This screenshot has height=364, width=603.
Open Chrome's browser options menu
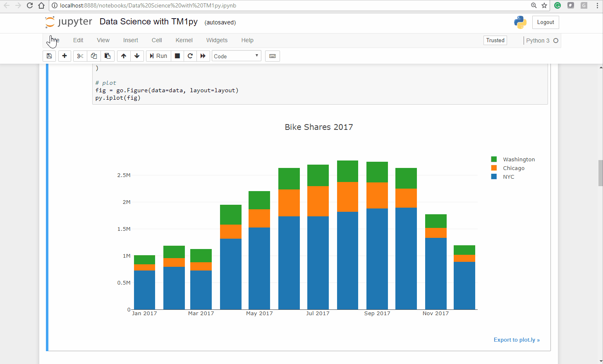click(x=597, y=5)
